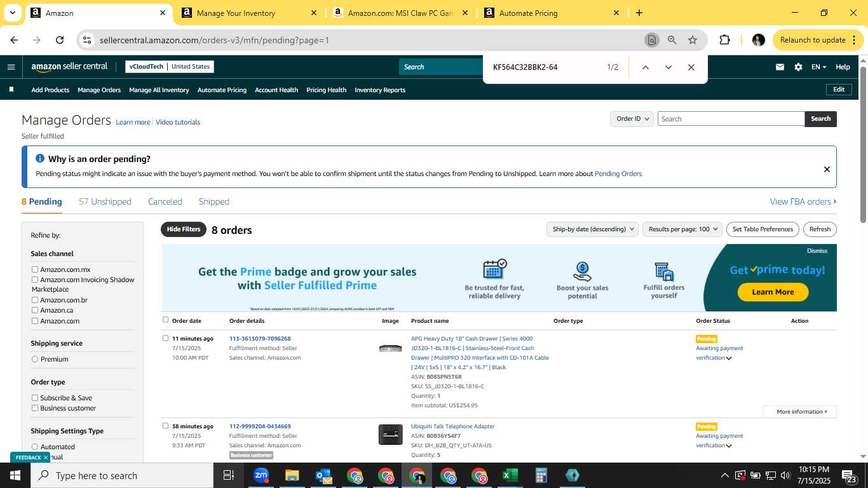Viewport: 868px width, 488px height.
Task: Open Outlook from the taskbar
Action: tap(323, 475)
